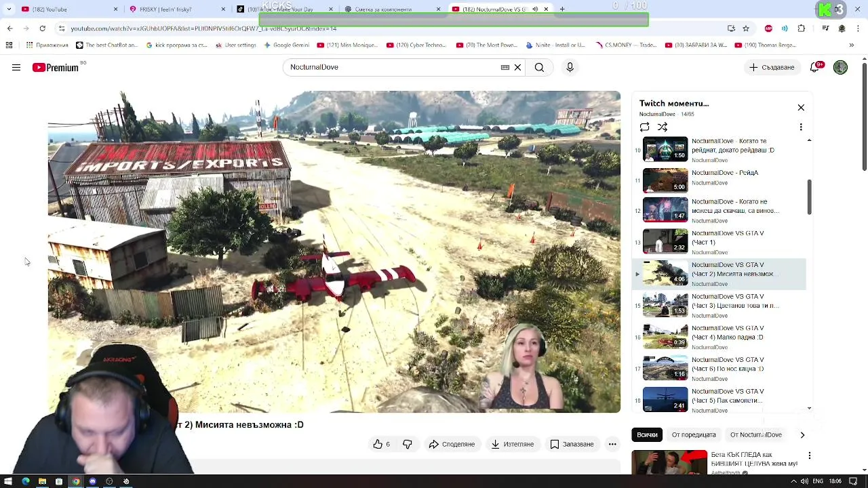Open the media control icon in the browser toolbar
Screen dimensions: 868x488
pyautogui.click(x=825, y=28)
